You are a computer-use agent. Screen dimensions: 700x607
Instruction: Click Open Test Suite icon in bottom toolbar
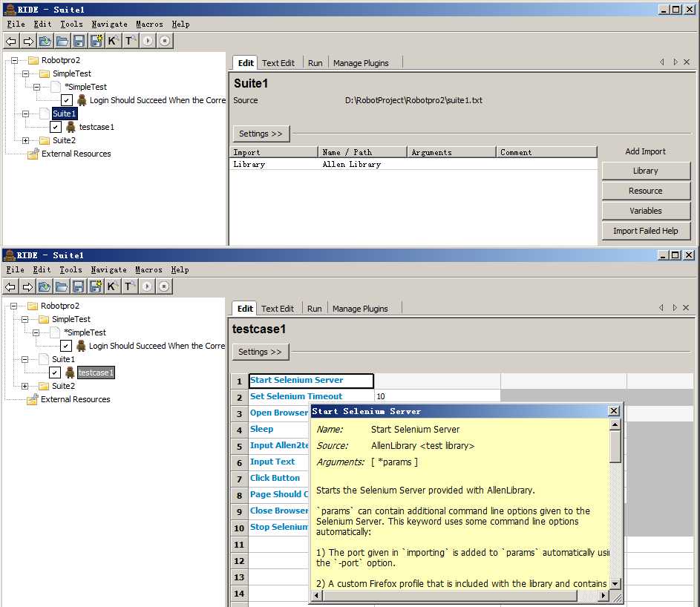coord(44,287)
